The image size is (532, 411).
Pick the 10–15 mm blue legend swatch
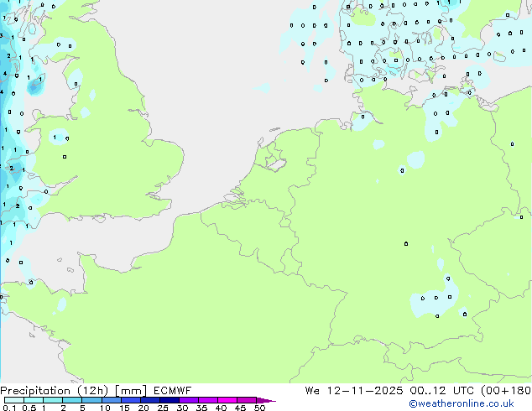(x=111, y=400)
